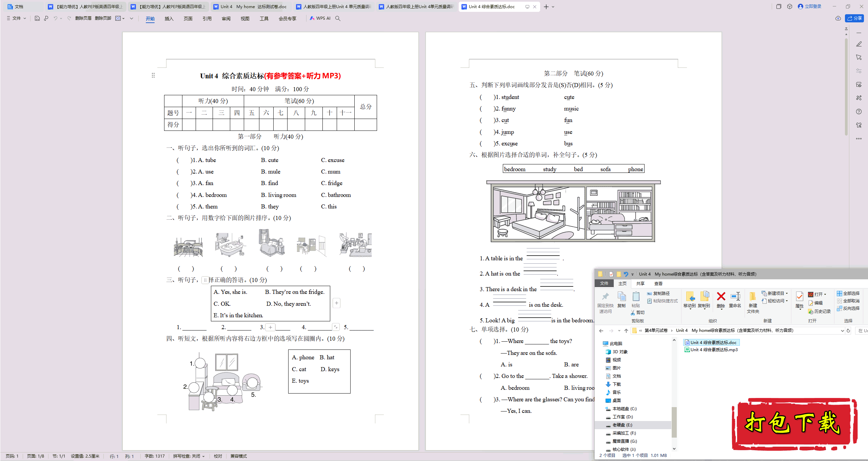Click 新建文件夹 in Explorer ribbon
The width and height of the screenshot is (868, 461).
(753, 302)
